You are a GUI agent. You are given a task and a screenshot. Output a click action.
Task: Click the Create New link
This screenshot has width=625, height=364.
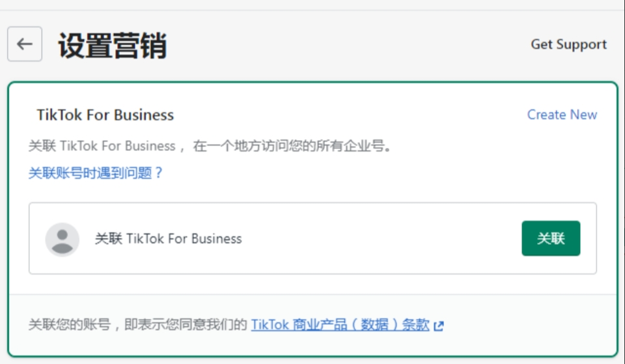(562, 115)
